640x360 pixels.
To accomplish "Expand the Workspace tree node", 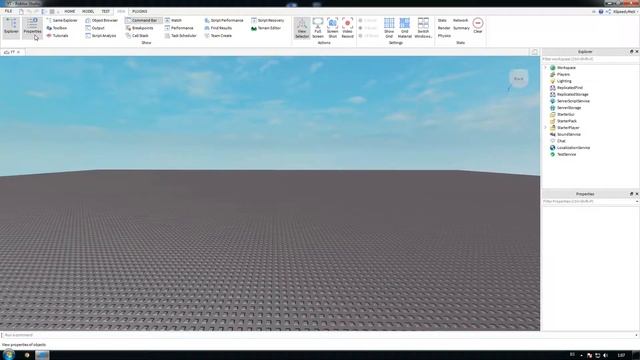I will [546, 68].
